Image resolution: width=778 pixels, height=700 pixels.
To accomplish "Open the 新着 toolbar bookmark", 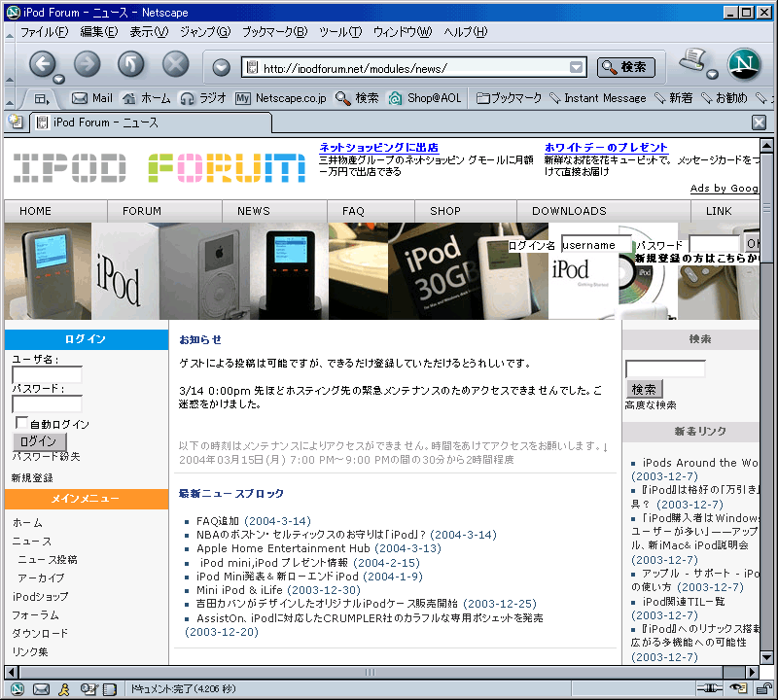I will (673, 98).
